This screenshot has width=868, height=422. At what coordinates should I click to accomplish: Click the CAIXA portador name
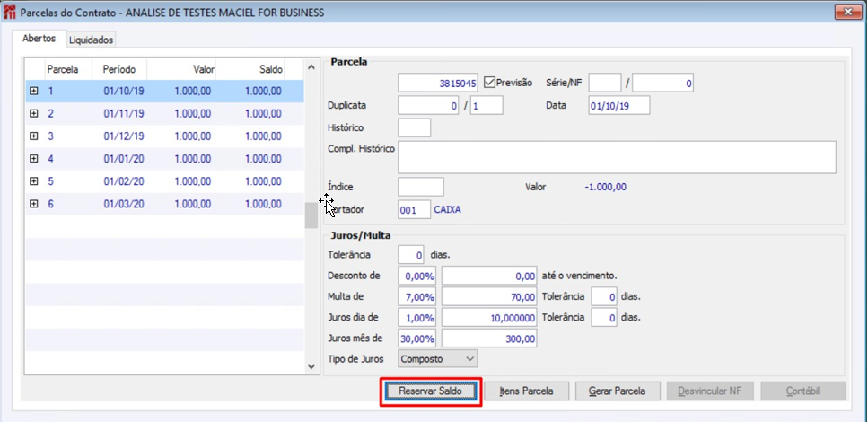point(447,210)
